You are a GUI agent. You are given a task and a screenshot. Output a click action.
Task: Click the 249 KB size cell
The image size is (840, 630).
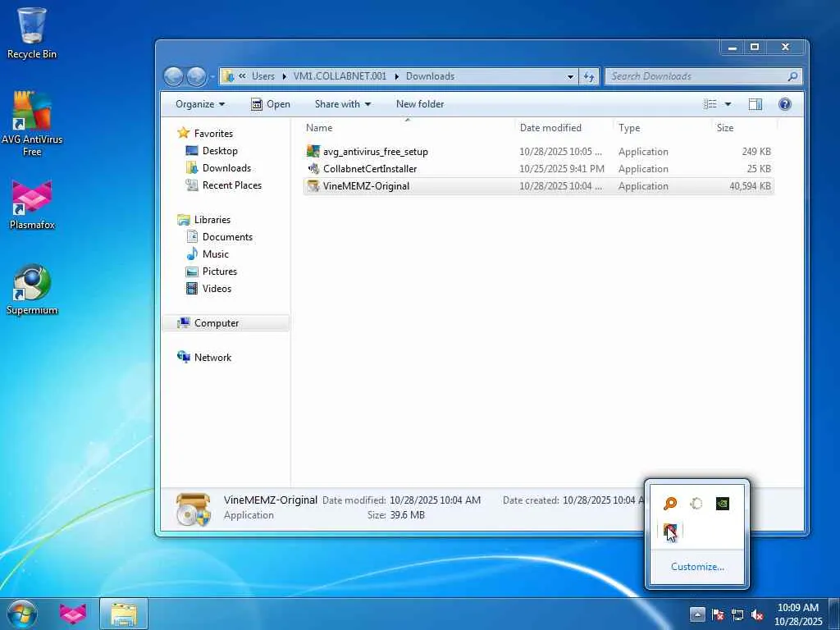[x=756, y=152]
